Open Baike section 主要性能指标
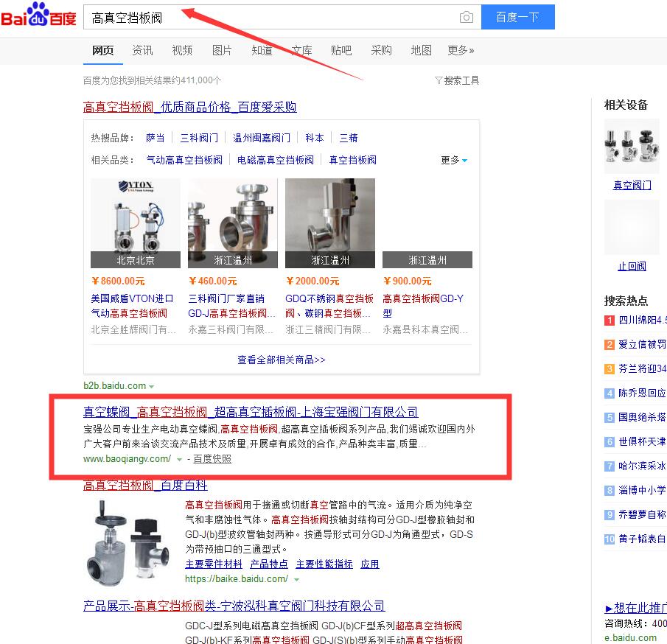The image size is (667, 644). 324,564
